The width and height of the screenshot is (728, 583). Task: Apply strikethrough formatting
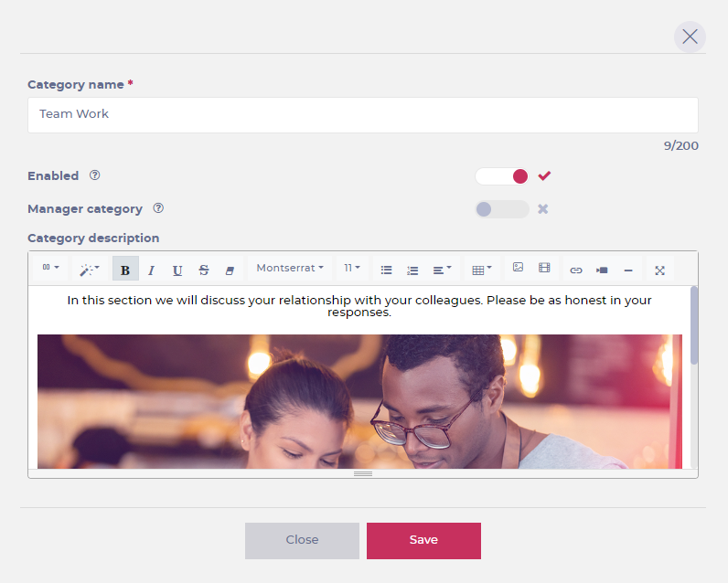[x=204, y=270]
